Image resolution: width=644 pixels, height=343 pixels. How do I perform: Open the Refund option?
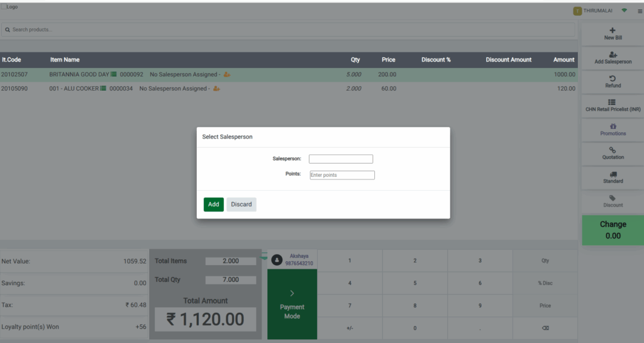[613, 82]
